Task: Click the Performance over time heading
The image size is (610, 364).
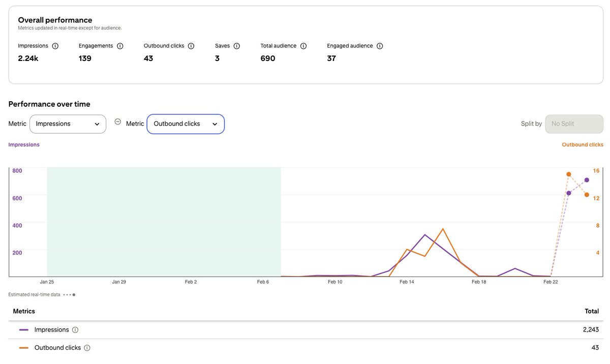Action: (x=49, y=104)
